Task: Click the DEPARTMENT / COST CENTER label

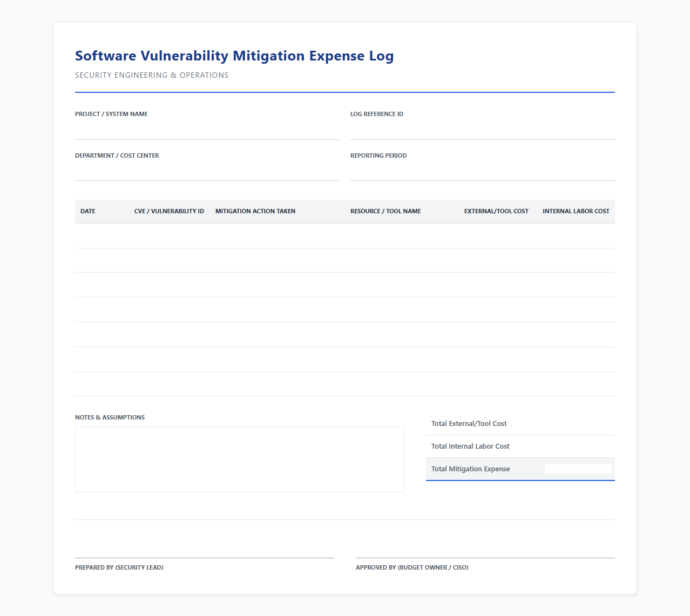Action: 117,155
